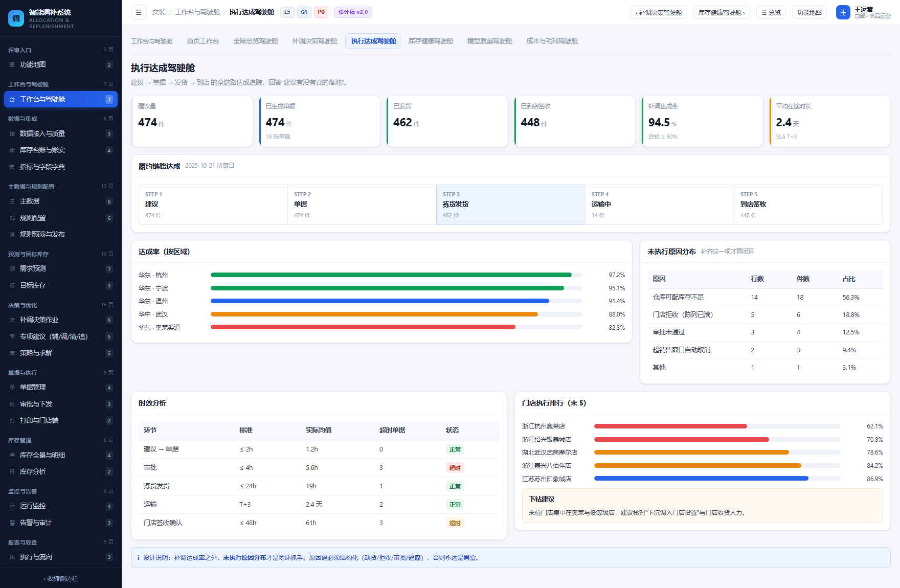Go to previous 补调决策驾驶舱 button
Screen dimensions: 900x588
pyautogui.click(x=659, y=12)
